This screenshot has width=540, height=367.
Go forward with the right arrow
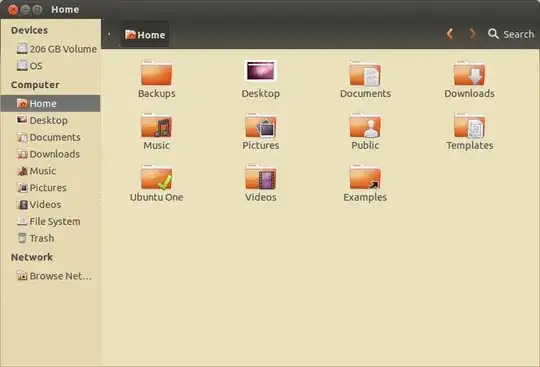[472, 34]
